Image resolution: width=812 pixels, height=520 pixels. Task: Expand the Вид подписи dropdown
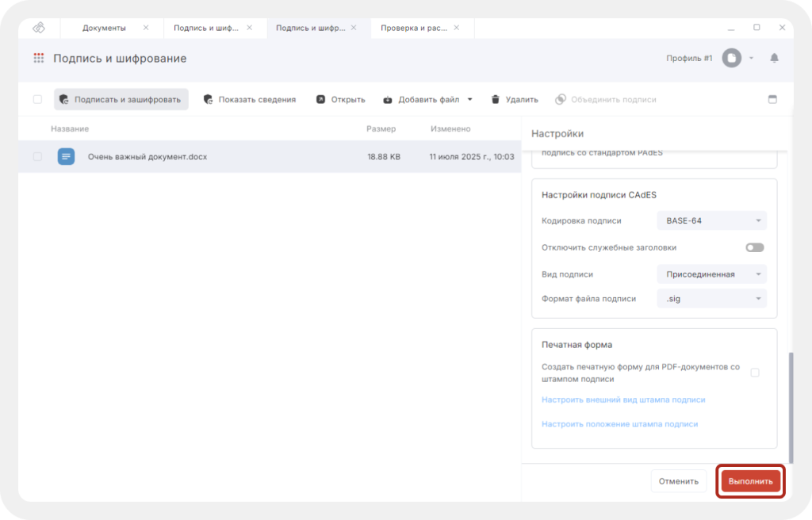(711, 274)
